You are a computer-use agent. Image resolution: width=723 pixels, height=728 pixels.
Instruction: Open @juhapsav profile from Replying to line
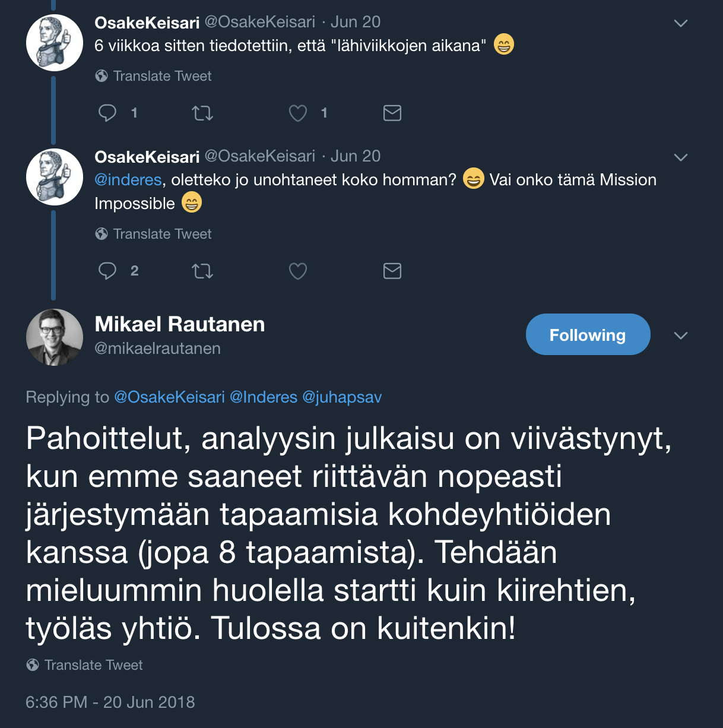(342, 397)
